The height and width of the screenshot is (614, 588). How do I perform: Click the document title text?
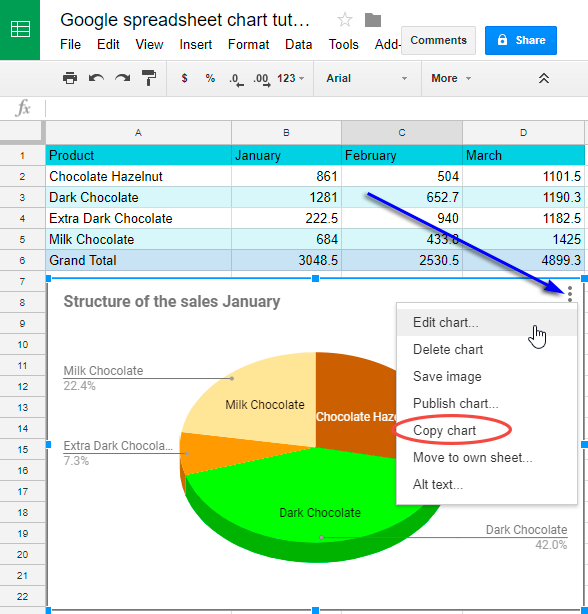pos(185,20)
